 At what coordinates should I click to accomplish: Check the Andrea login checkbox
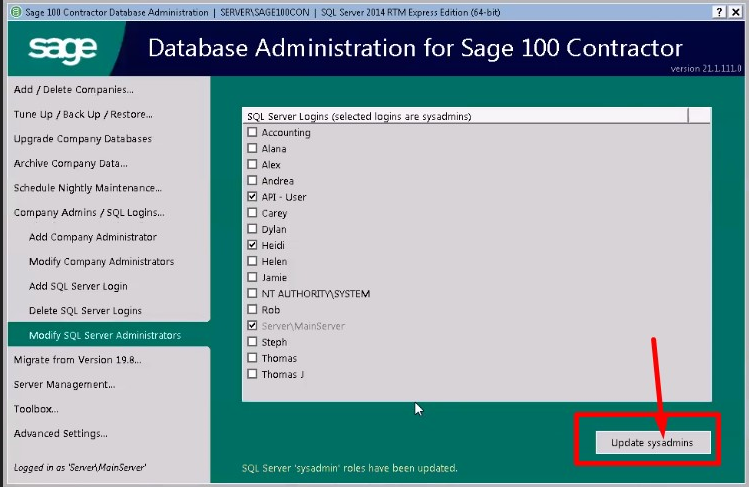tap(252, 180)
